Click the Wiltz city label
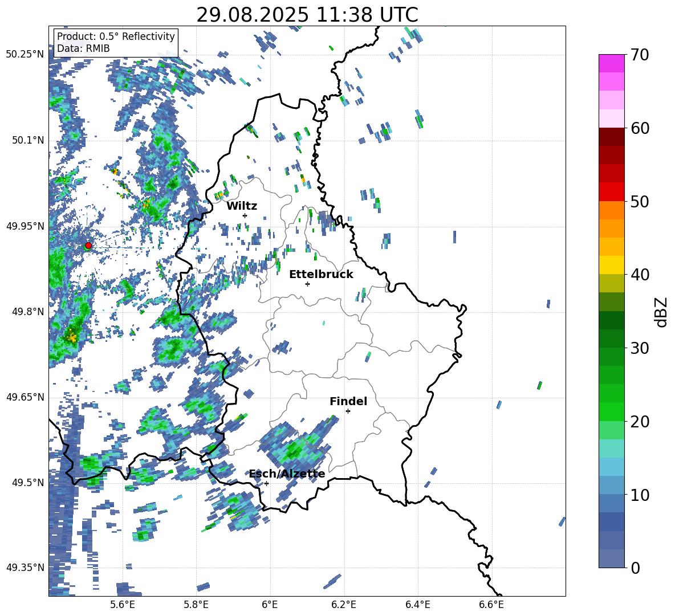Screen dimensions: 675x616 [242, 206]
